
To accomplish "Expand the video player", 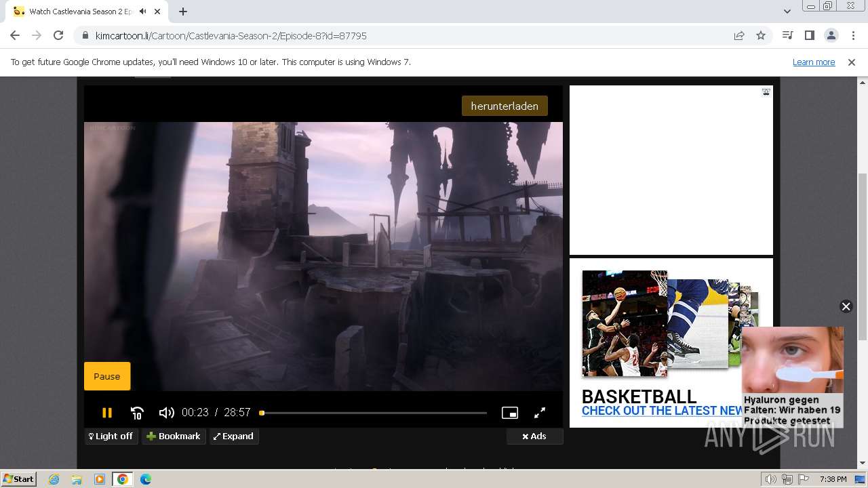I will 234,436.
